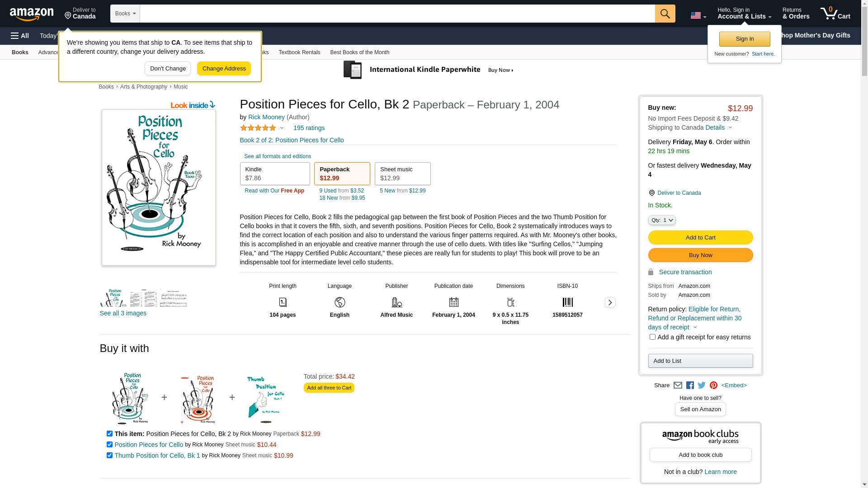Share on Pinterest icon
Image resolution: width=868 pixels, height=488 pixels.
[x=713, y=385]
